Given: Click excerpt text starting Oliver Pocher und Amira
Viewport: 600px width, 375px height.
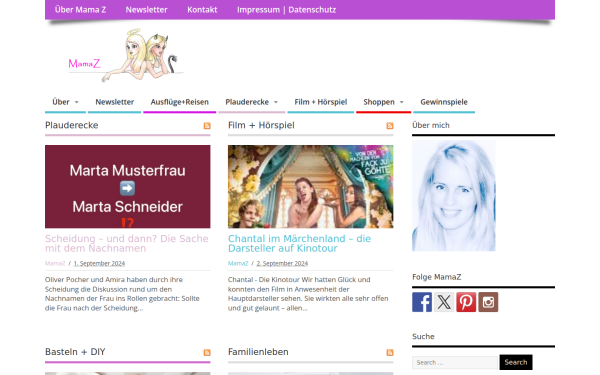Looking at the screenshot, I should coord(122,293).
